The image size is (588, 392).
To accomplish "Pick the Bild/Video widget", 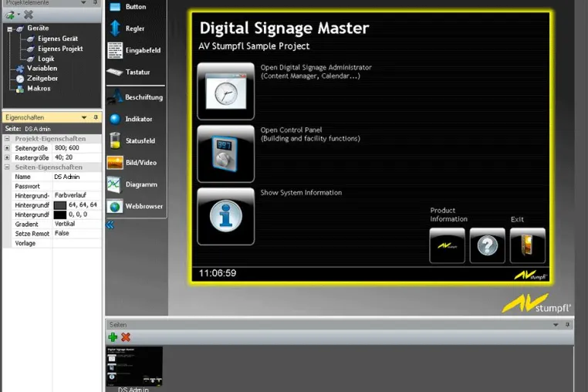I will click(x=115, y=163).
